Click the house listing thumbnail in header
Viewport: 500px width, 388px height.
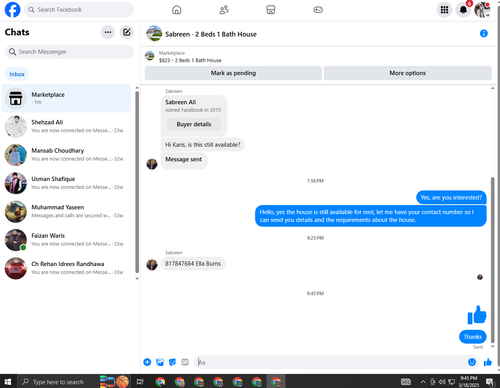pos(154,33)
